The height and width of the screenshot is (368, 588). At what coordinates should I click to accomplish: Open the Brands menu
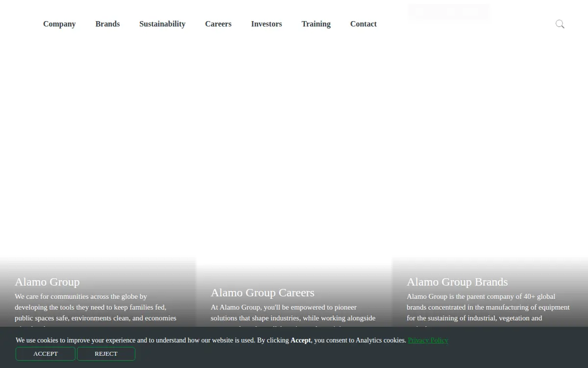108,24
